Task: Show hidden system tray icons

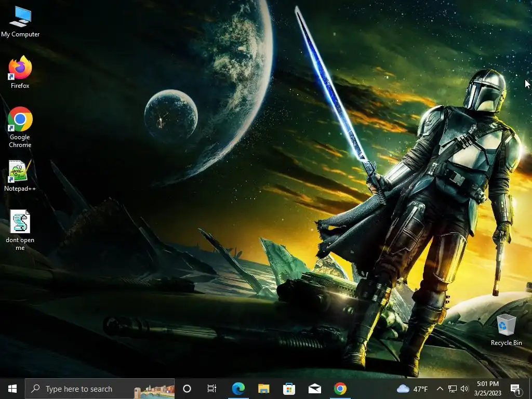Action: click(440, 389)
